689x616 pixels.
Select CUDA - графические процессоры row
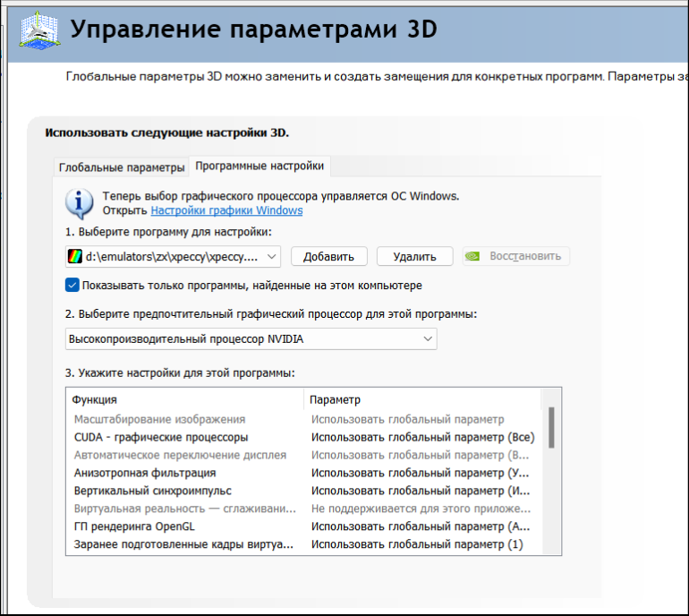click(x=304, y=437)
